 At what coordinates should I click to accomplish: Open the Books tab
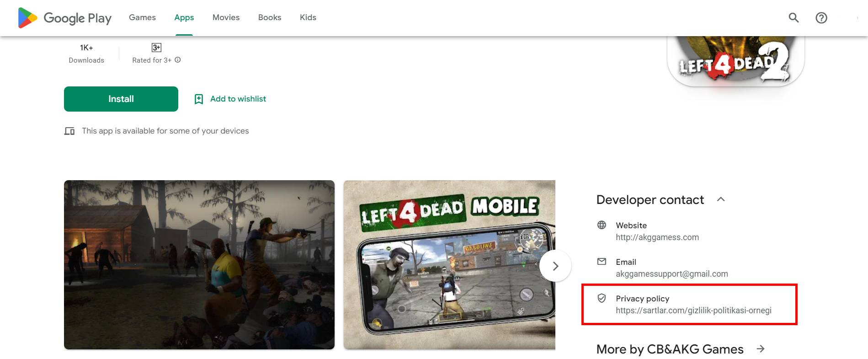tap(270, 17)
